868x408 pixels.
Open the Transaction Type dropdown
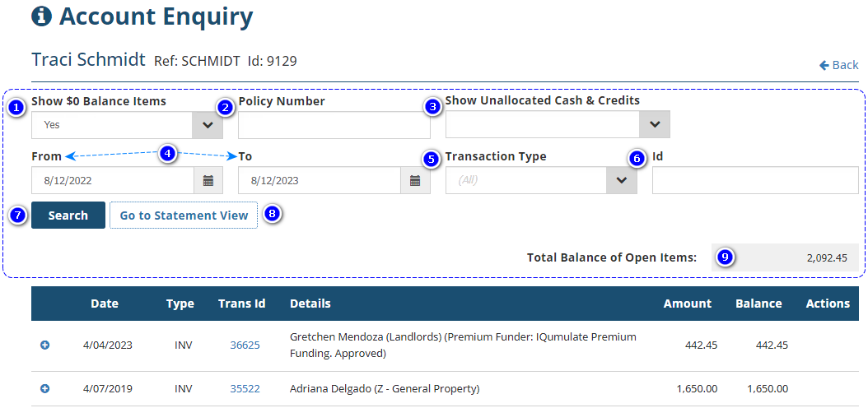pos(621,181)
